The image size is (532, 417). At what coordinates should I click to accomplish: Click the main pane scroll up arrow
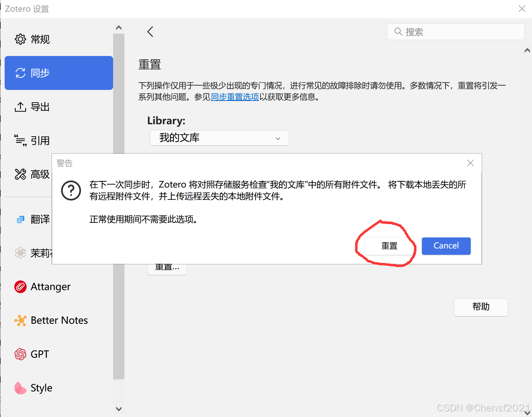click(x=527, y=50)
